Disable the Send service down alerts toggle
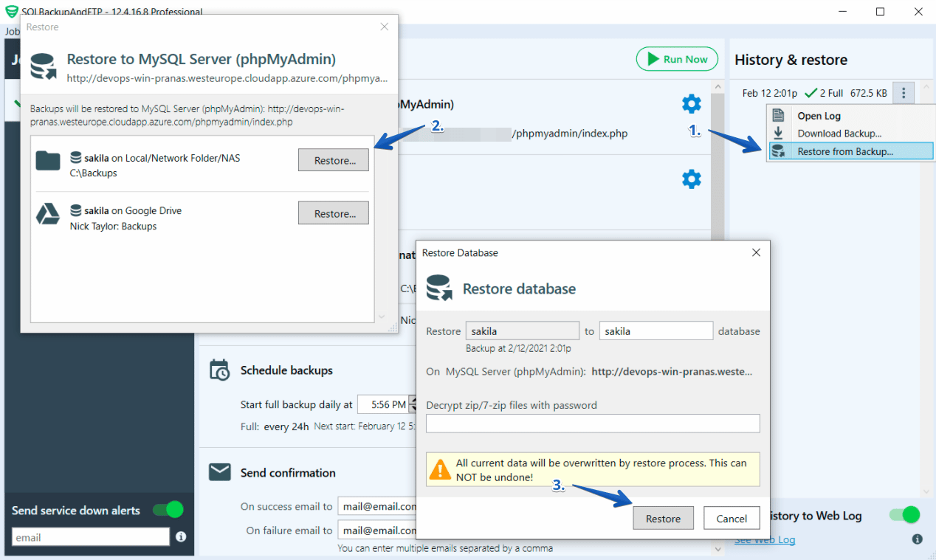The height and width of the screenshot is (560, 936). pyautogui.click(x=168, y=510)
